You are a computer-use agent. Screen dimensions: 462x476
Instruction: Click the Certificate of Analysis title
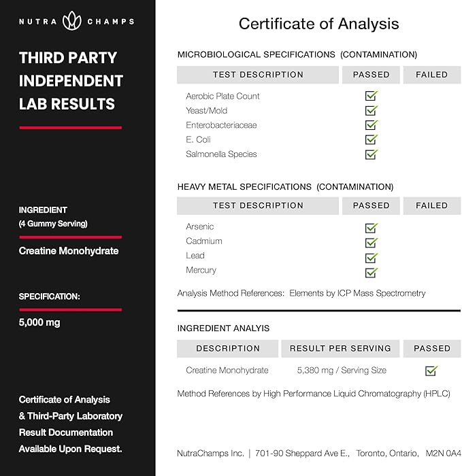coord(318,24)
